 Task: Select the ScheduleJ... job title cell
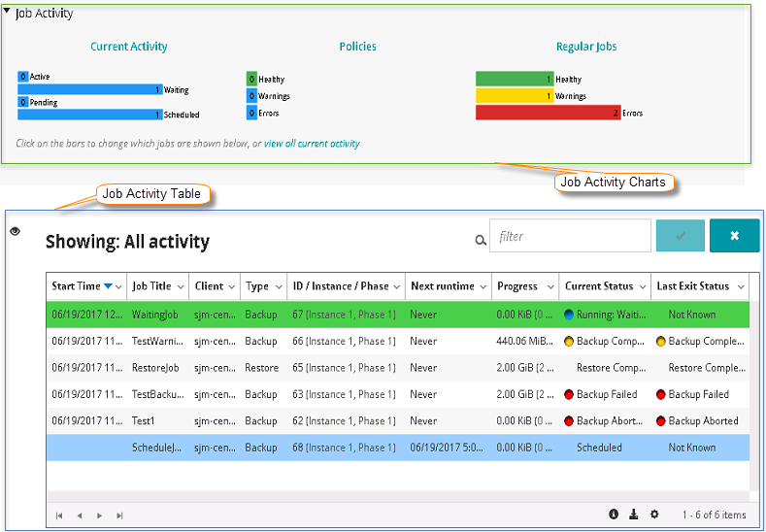tap(156, 448)
